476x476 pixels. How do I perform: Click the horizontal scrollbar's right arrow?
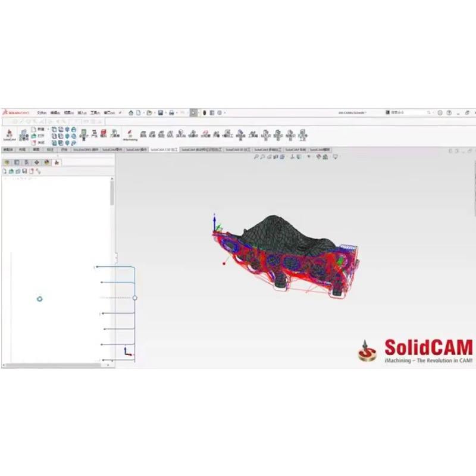(x=108, y=365)
